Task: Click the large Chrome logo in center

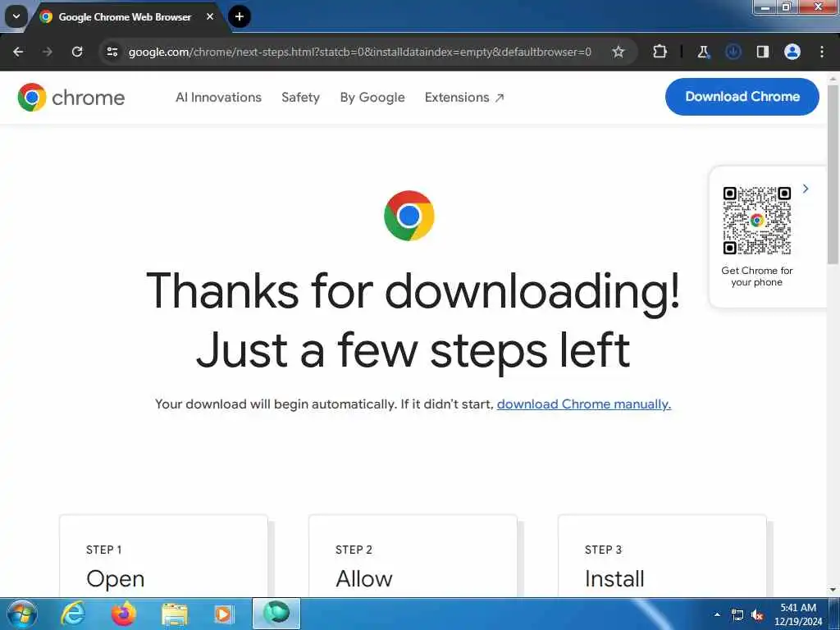Action: pyautogui.click(x=409, y=216)
